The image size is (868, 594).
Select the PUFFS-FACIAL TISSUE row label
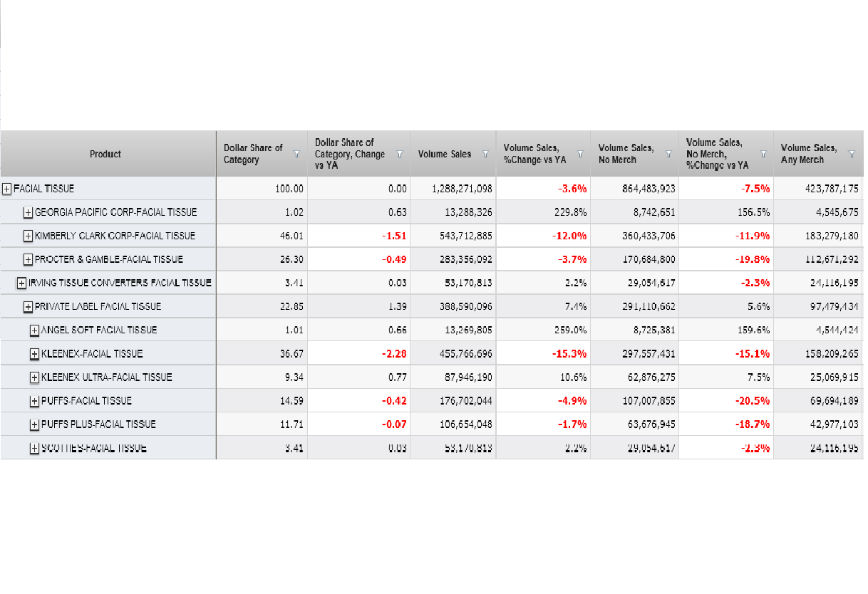click(x=86, y=401)
